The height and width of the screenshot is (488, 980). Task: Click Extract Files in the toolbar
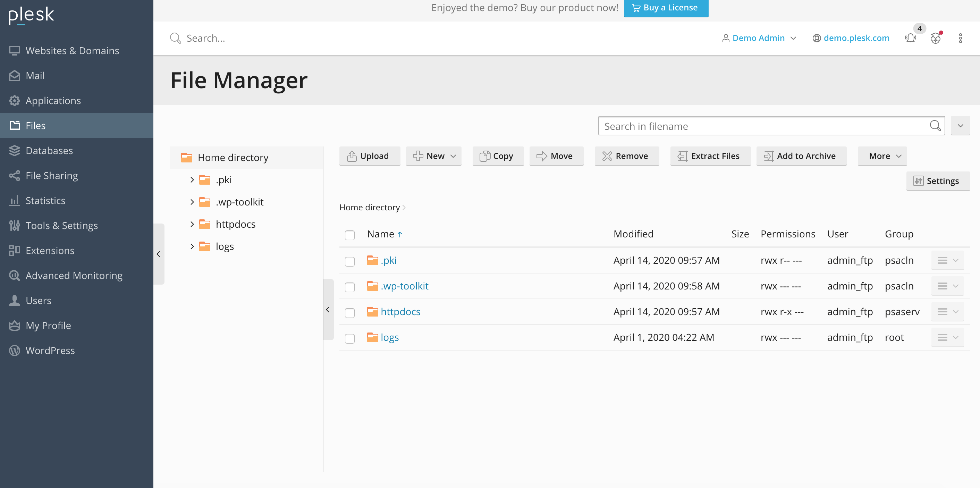coord(710,156)
